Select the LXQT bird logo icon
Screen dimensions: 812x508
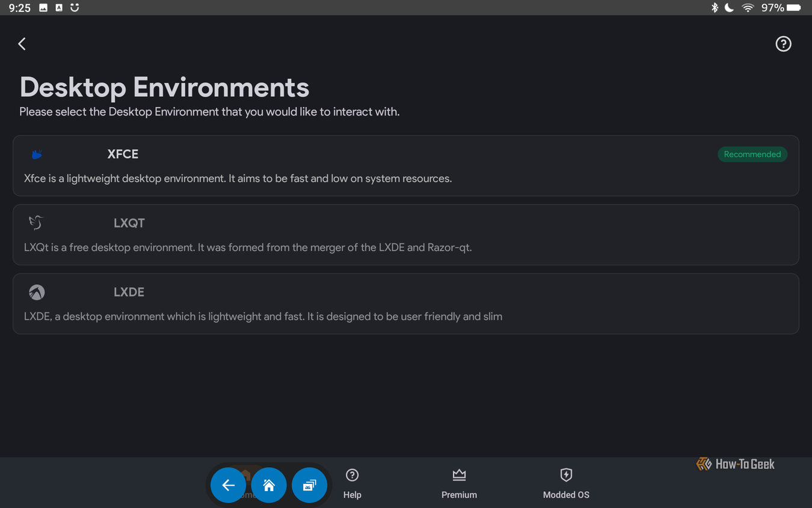point(36,223)
